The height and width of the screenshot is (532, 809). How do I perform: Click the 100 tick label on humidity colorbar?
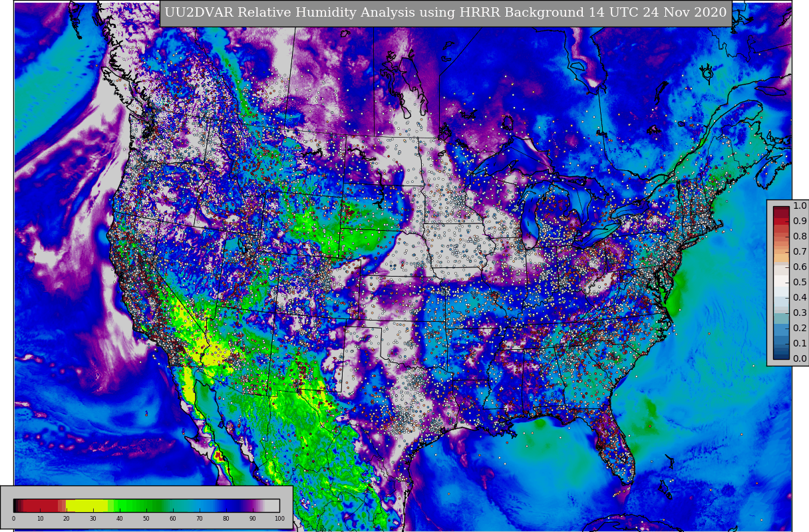coord(279,519)
